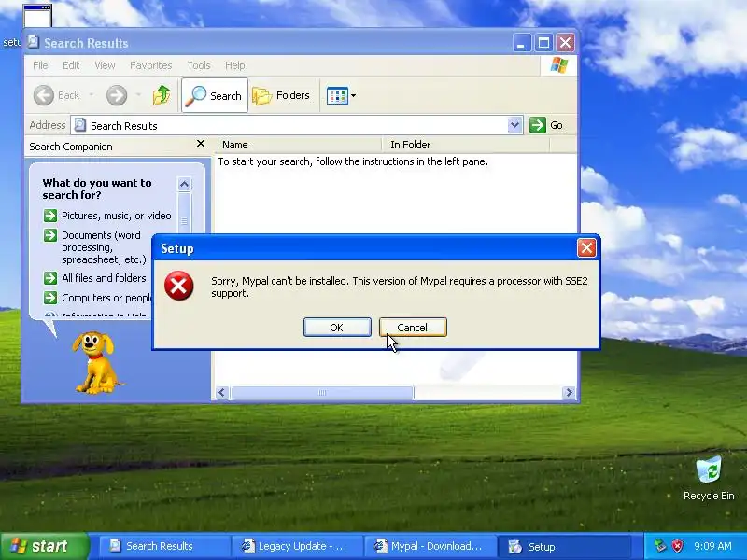Viewport: 747px width, 560px height.
Task: Select Pictures, music, or video search
Action: pos(116,216)
